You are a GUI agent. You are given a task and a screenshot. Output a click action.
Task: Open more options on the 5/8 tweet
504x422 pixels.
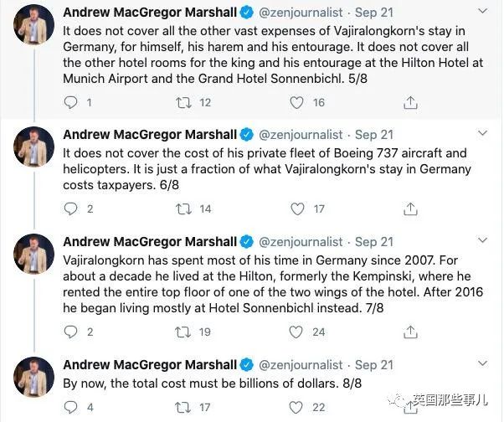pyautogui.click(x=482, y=13)
